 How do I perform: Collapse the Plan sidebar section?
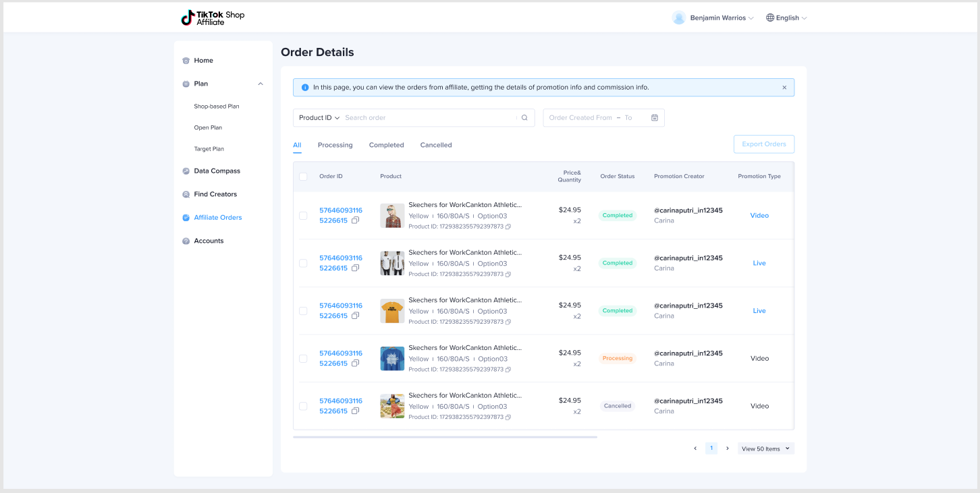tap(261, 84)
